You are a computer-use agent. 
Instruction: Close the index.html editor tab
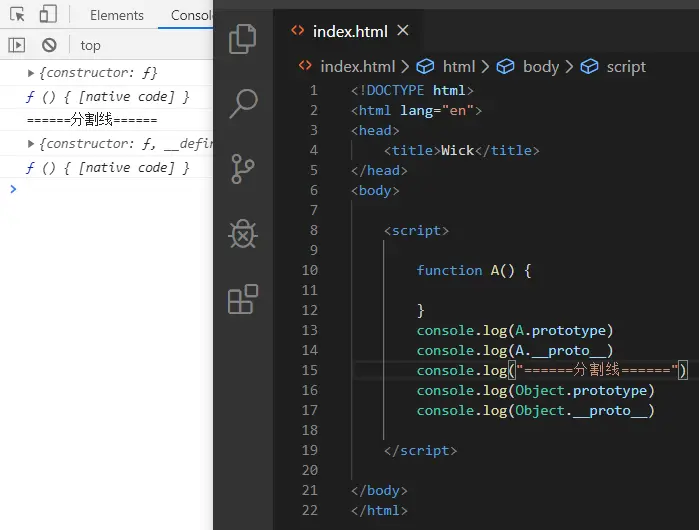tap(403, 30)
